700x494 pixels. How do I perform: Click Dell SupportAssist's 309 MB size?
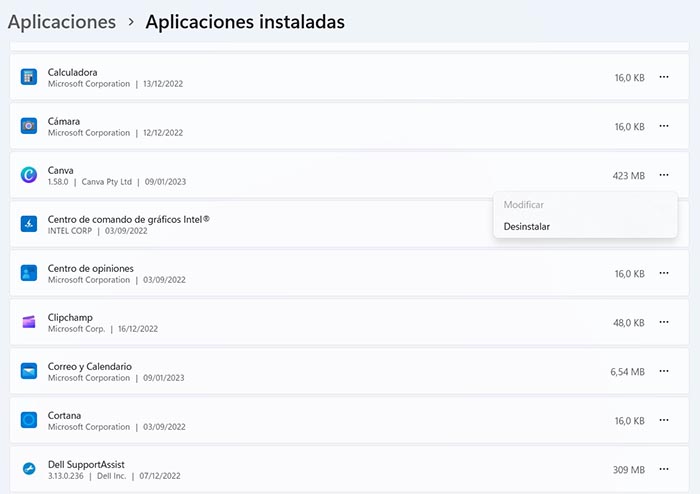pyautogui.click(x=629, y=470)
